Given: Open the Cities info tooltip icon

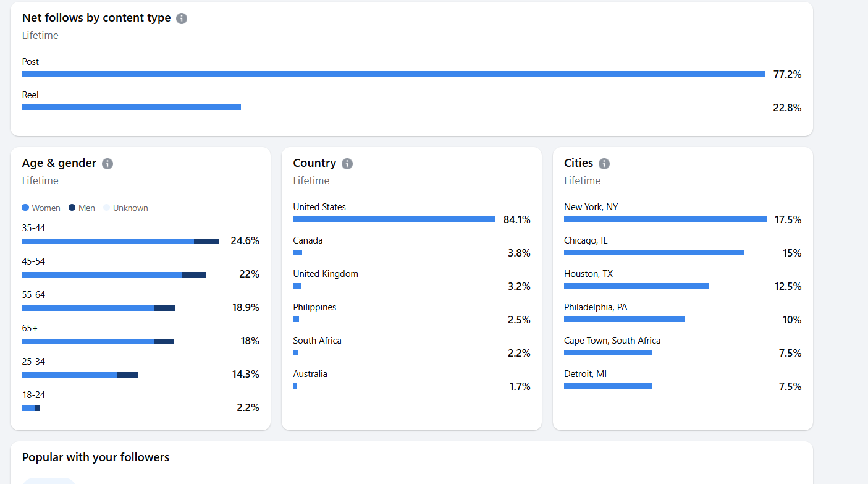Looking at the screenshot, I should (604, 164).
